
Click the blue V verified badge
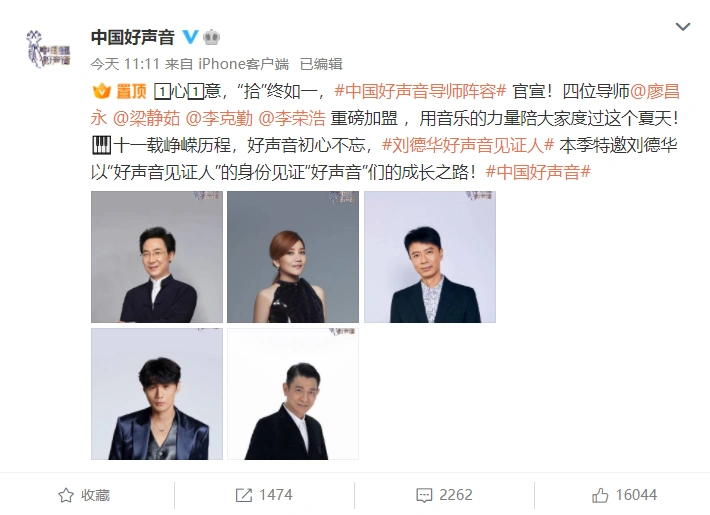click(x=190, y=37)
